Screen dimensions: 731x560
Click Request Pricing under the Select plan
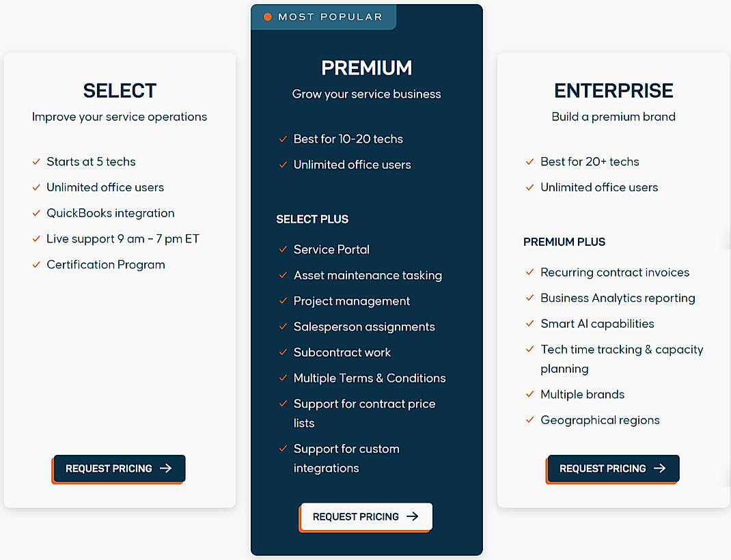tap(118, 468)
